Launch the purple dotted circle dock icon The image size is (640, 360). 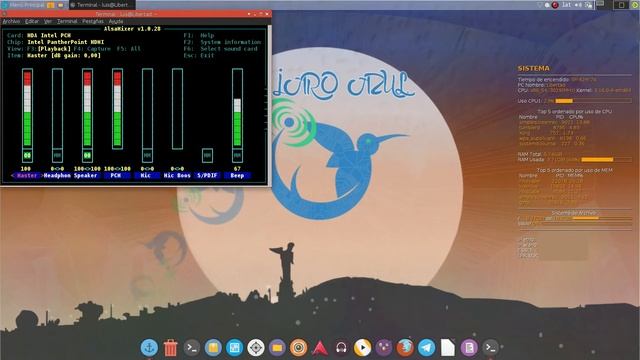pyautogui.click(x=384, y=348)
